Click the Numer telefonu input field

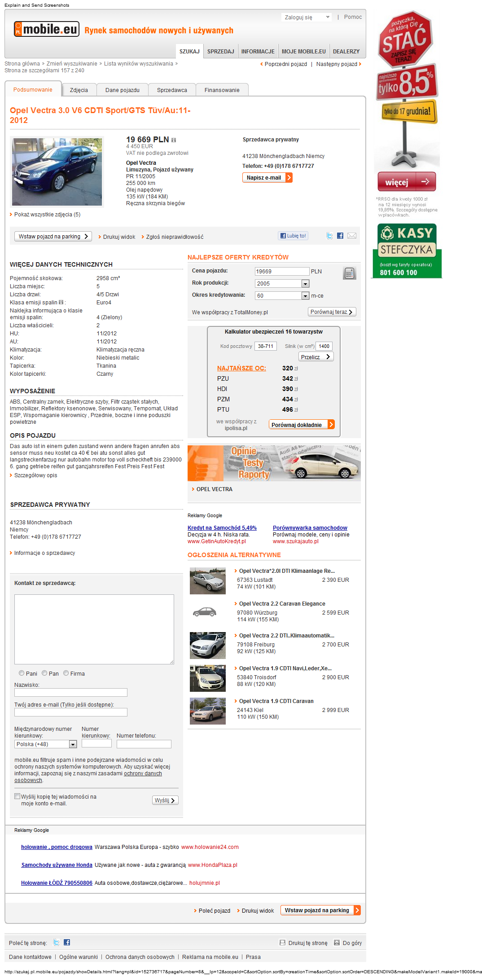[144, 744]
